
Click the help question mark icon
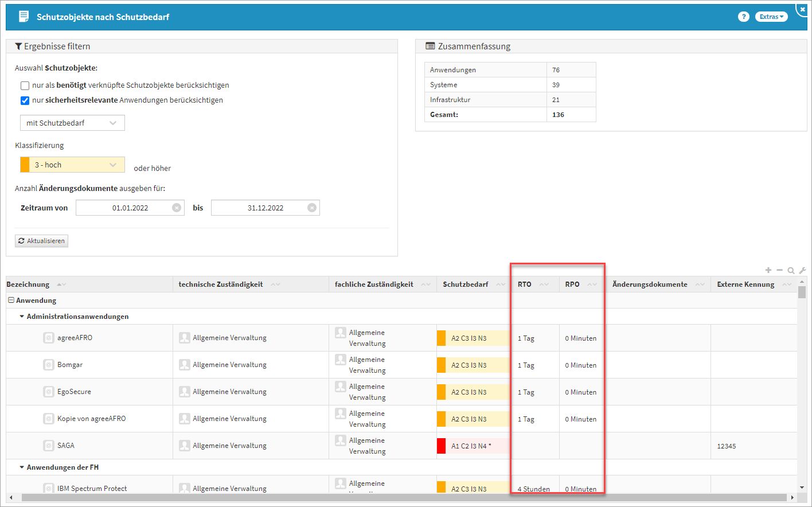click(743, 17)
